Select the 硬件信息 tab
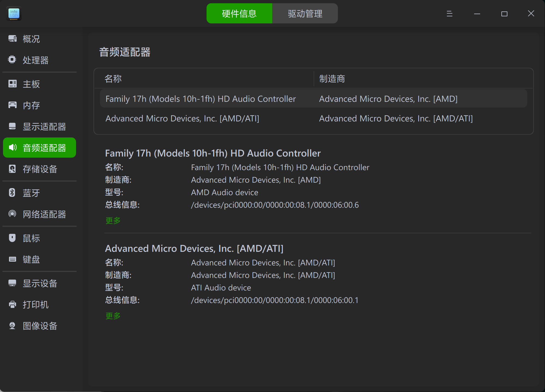 (239, 14)
